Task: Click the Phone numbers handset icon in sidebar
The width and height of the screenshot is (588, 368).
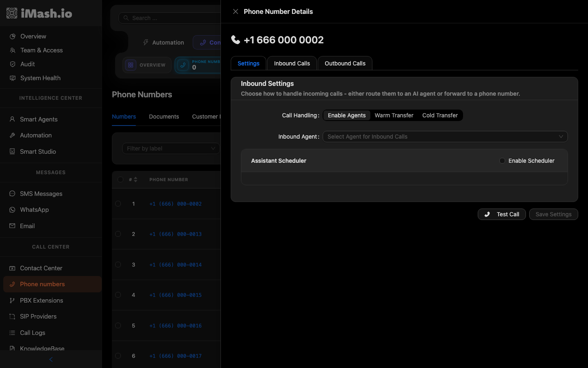Action: click(12, 284)
